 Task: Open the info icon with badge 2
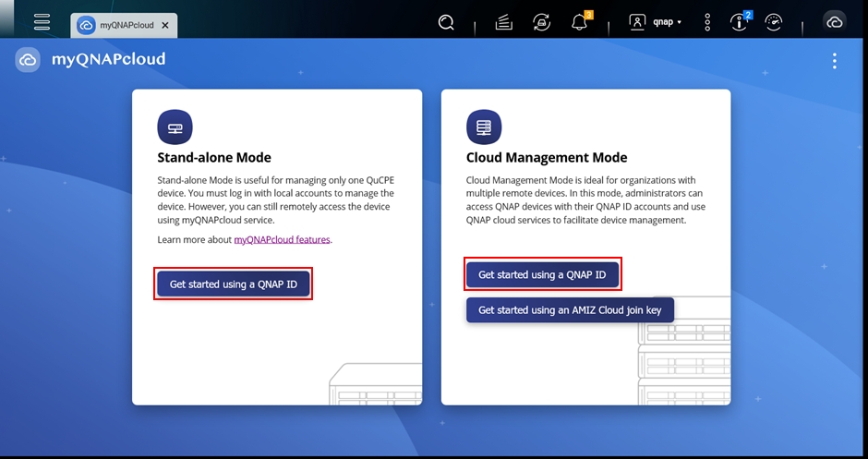740,22
